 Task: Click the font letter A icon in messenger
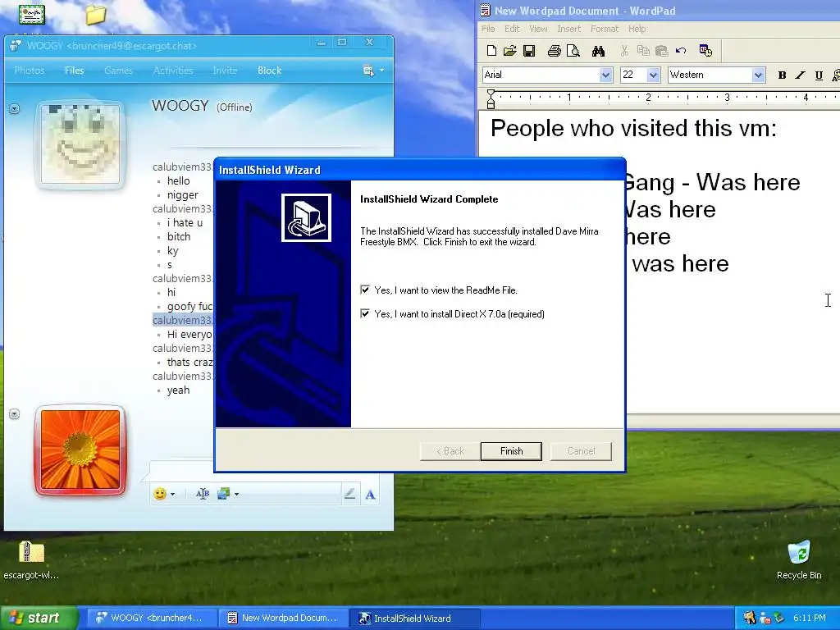[370, 494]
